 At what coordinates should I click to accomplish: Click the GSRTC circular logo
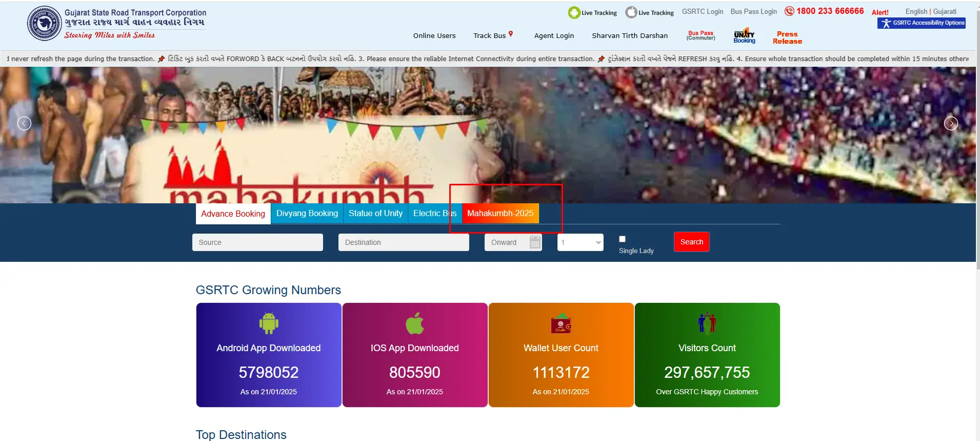[45, 23]
